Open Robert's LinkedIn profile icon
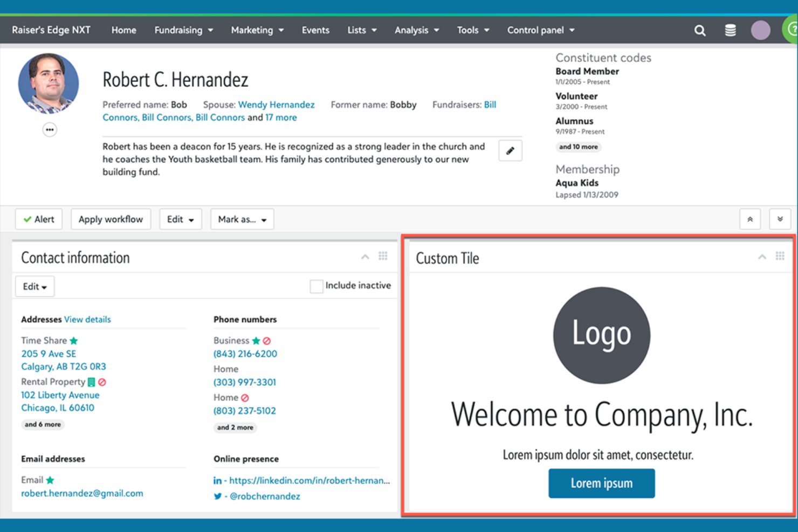Image resolution: width=798 pixels, height=532 pixels. tap(217, 480)
